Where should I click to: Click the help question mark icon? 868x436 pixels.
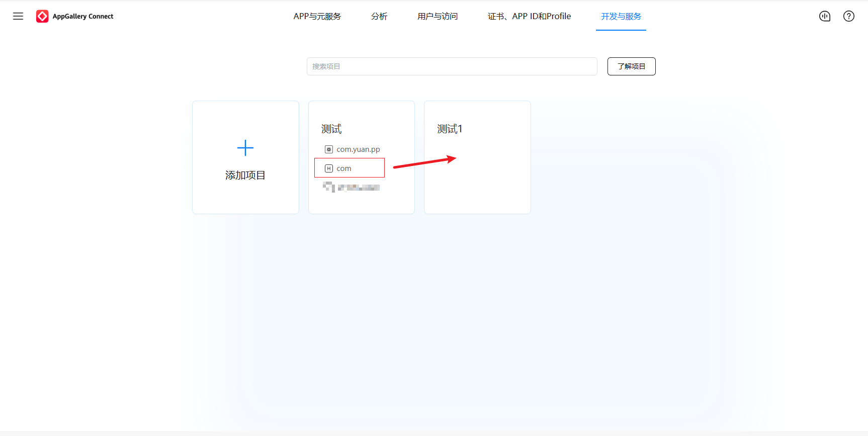(849, 16)
